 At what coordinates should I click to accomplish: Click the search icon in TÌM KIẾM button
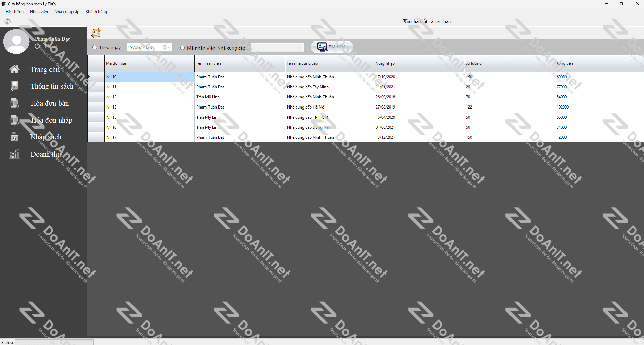tap(322, 47)
